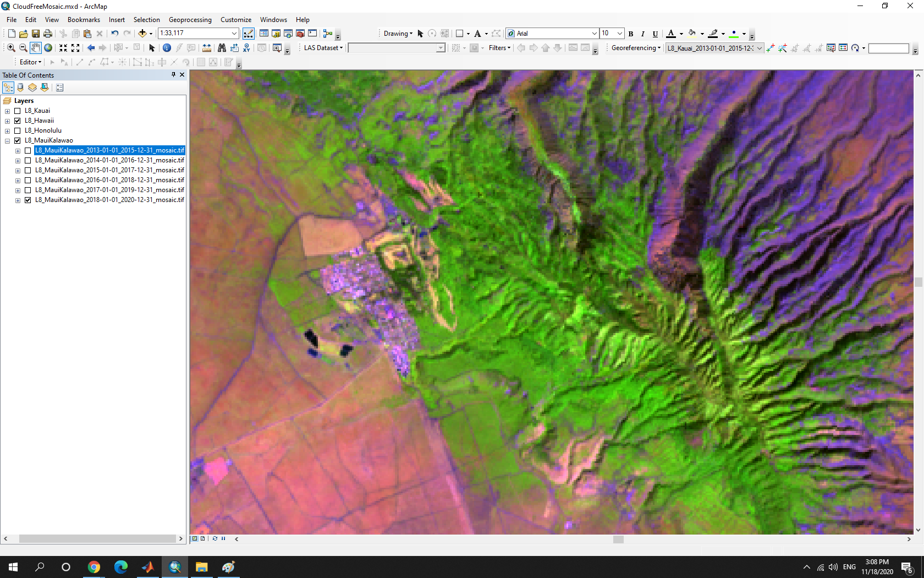Open the font color picker

click(x=681, y=34)
